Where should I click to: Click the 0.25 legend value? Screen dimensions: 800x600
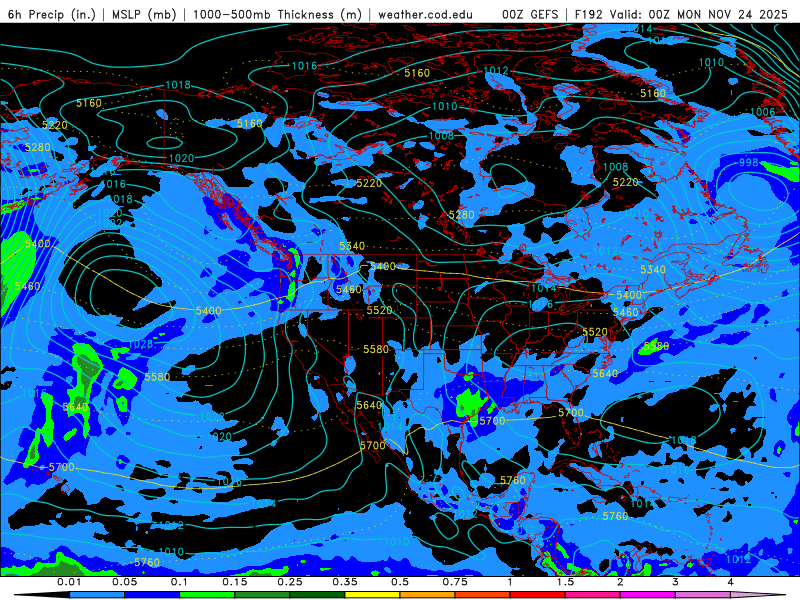(290, 582)
